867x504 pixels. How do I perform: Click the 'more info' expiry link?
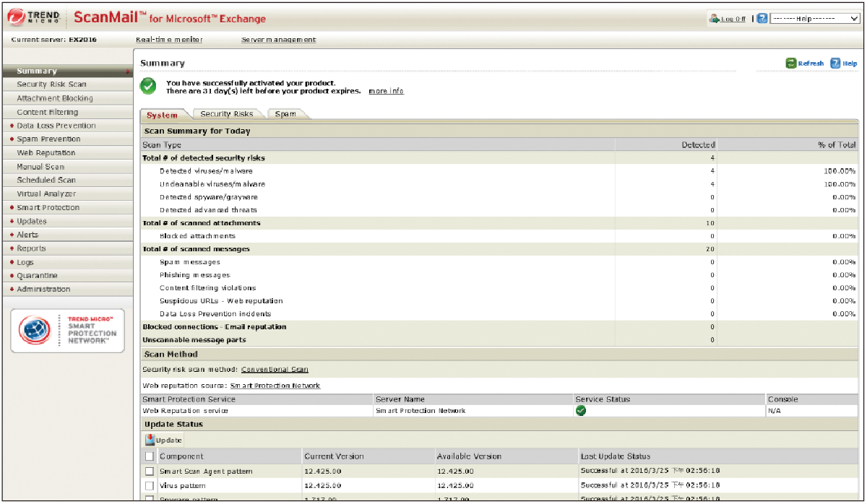coord(386,92)
